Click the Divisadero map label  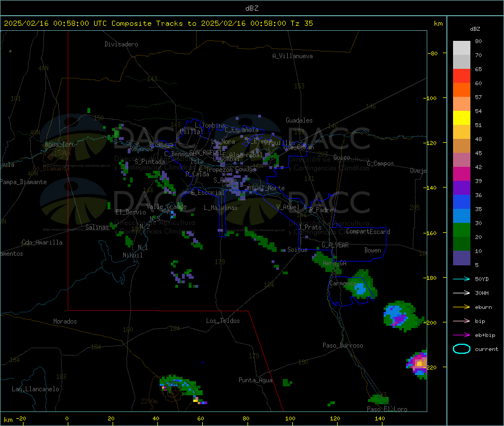click(x=121, y=44)
